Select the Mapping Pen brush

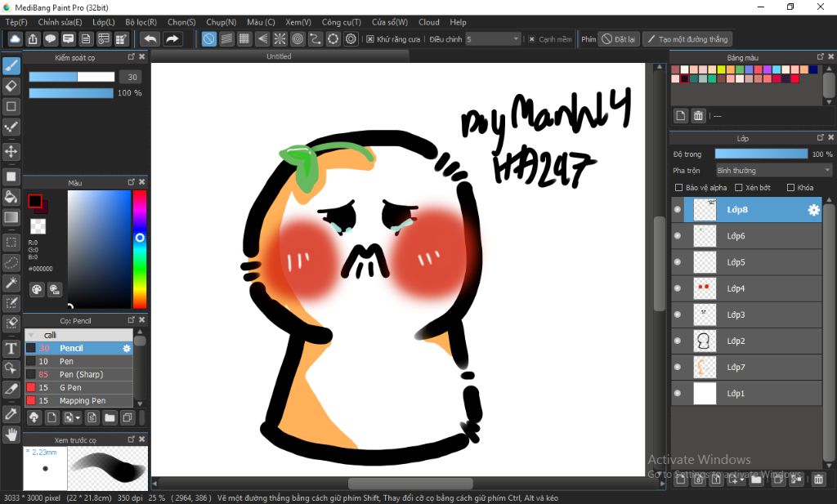(79, 400)
